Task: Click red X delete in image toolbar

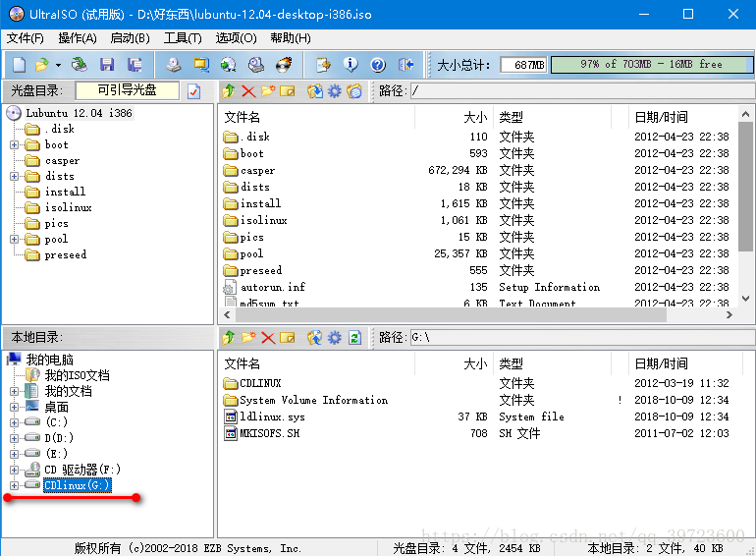Action: (248, 91)
